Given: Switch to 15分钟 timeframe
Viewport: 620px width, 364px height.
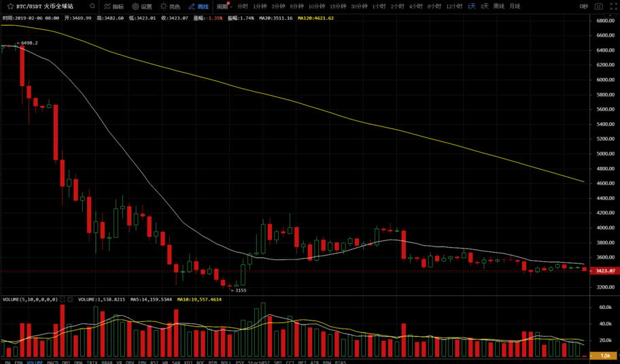Looking at the screenshot, I should [x=338, y=6].
